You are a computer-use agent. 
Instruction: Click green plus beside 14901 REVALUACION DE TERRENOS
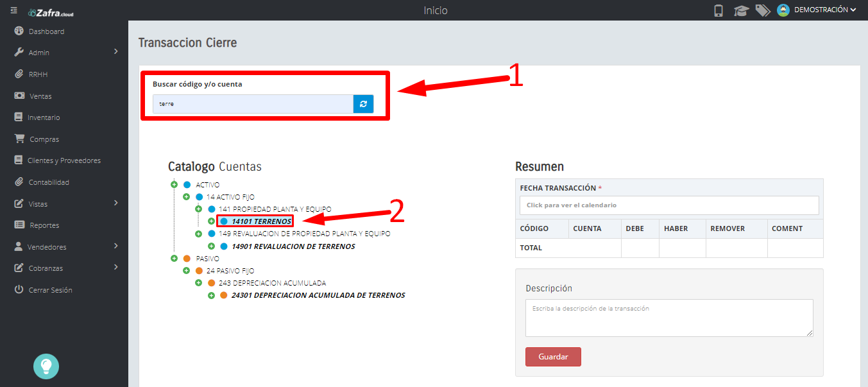pyautogui.click(x=211, y=246)
